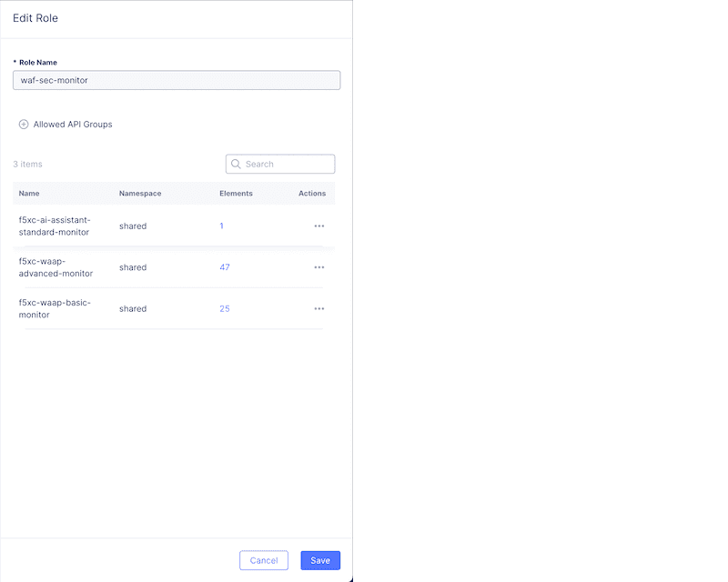Open the 25 elements link
The height and width of the screenshot is (582, 728).
coord(225,309)
